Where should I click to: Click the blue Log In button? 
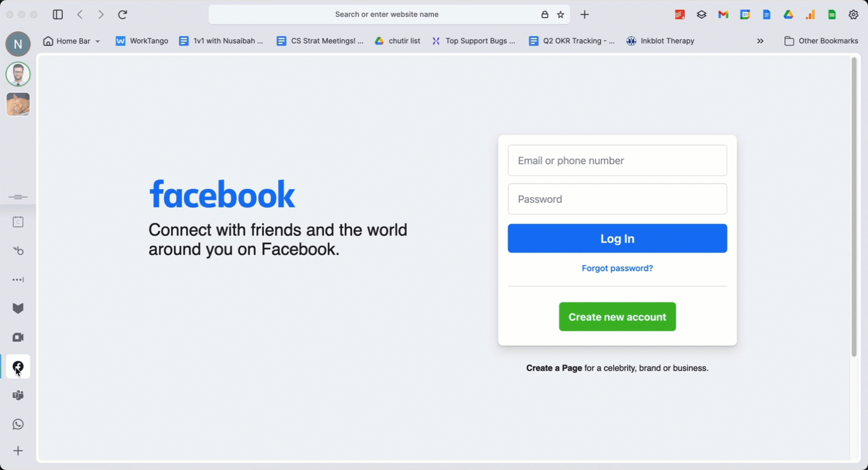617,239
